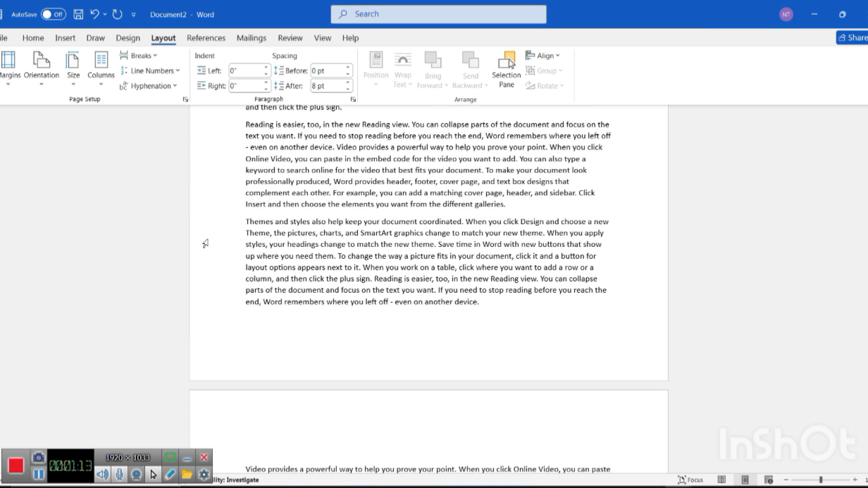Viewport: 868px width, 488px height.
Task: Zoom in with the plus button
Action: (x=855, y=480)
